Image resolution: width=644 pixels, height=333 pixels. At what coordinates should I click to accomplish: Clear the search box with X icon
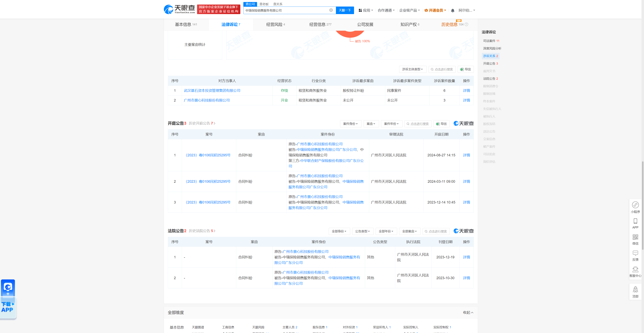[x=331, y=10]
